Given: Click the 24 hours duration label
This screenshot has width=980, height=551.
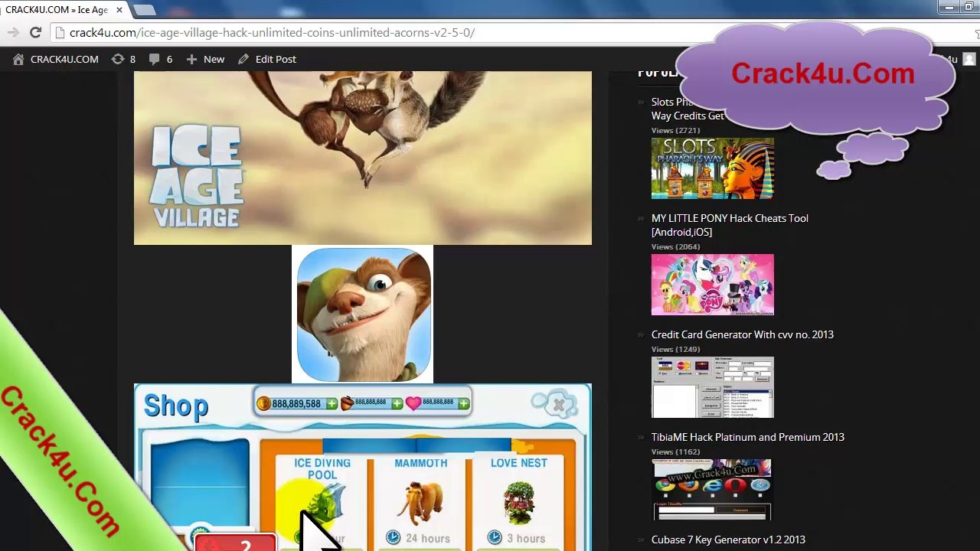Looking at the screenshot, I should click(428, 539).
